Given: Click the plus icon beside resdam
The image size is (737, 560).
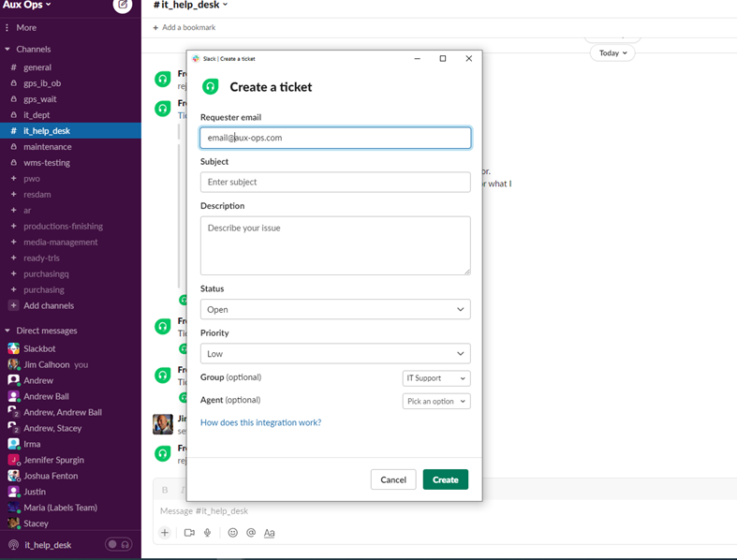Looking at the screenshot, I should coord(14,194).
